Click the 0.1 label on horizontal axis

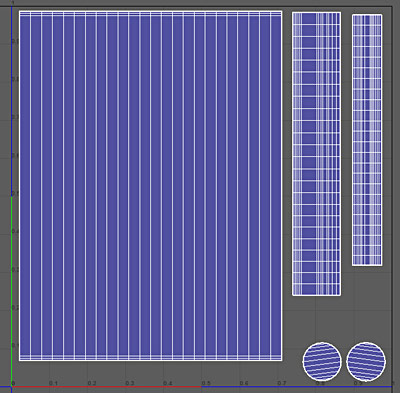pos(53,383)
